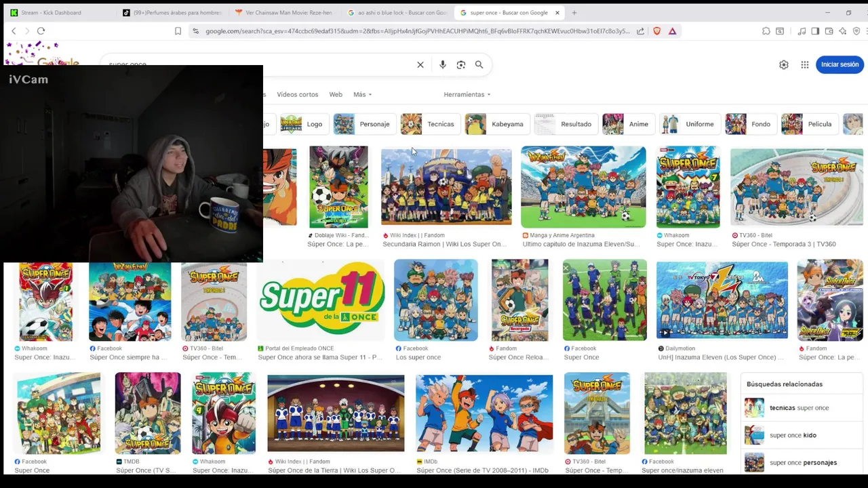Image resolution: width=868 pixels, height=488 pixels.
Task: Open Brave VPN shield icon
Action: coord(856,31)
